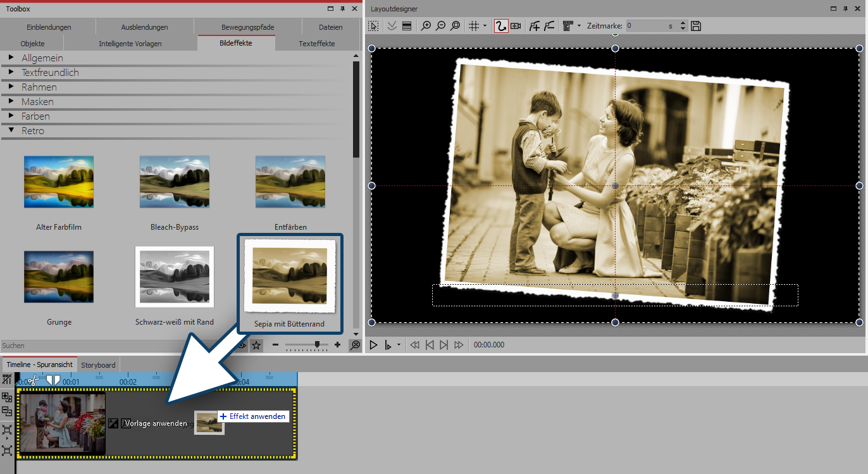Zoom in on the Layoutdesigner
This screenshot has height=474, width=868.
tap(426, 26)
